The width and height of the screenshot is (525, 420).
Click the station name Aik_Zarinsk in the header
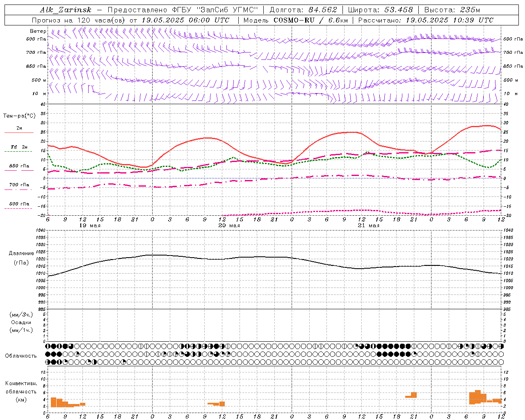[65, 10]
